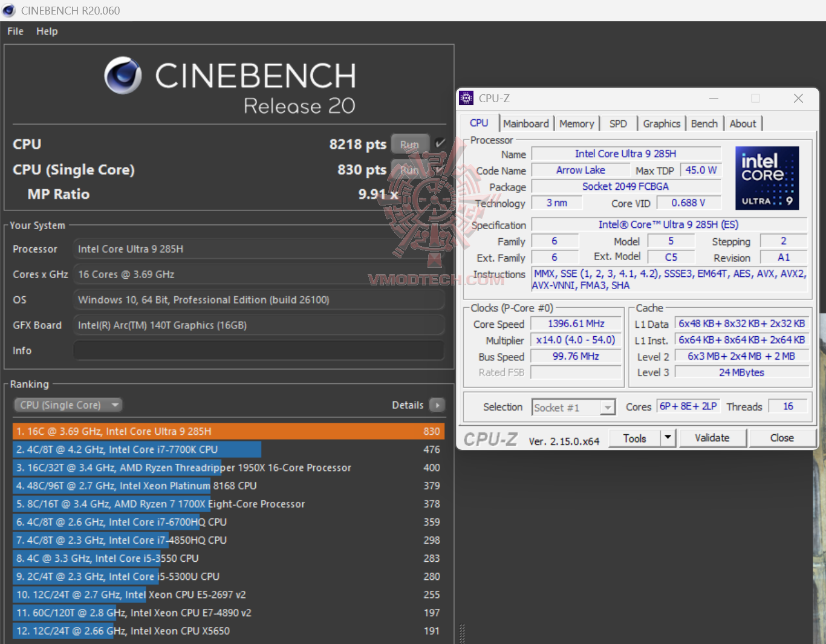Select the Xeon Platinum 8168 ranking row

229,486
